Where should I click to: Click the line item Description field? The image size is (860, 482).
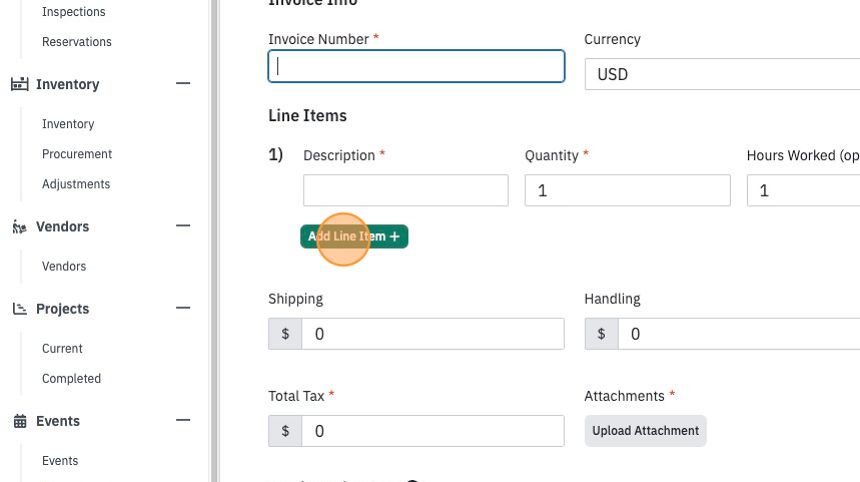(406, 190)
